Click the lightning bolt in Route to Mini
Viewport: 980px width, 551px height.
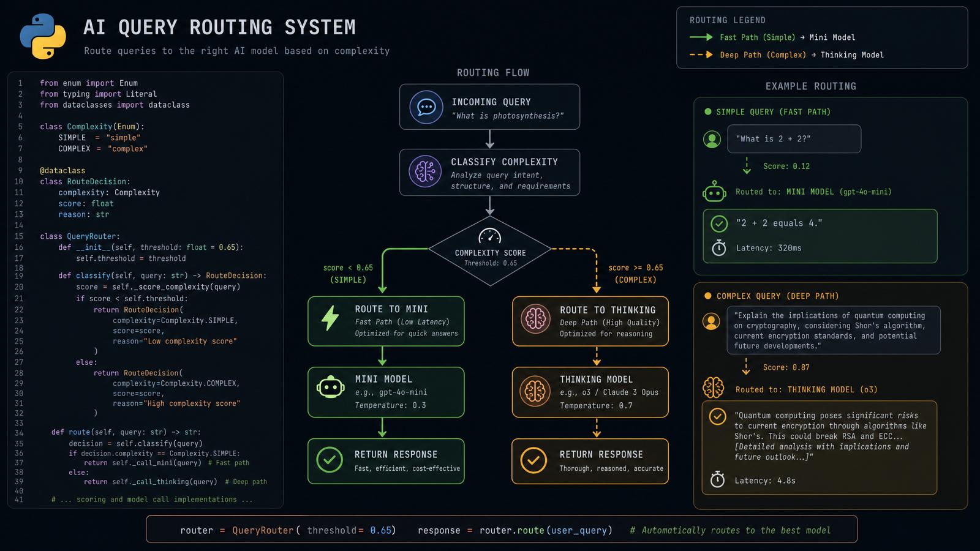click(330, 318)
